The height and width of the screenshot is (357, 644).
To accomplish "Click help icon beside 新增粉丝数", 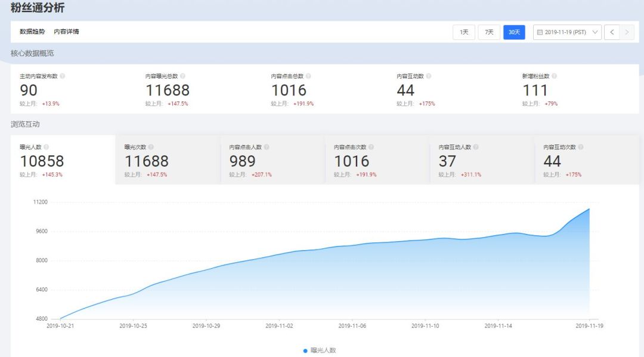I will pyautogui.click(x=554, y=76).
